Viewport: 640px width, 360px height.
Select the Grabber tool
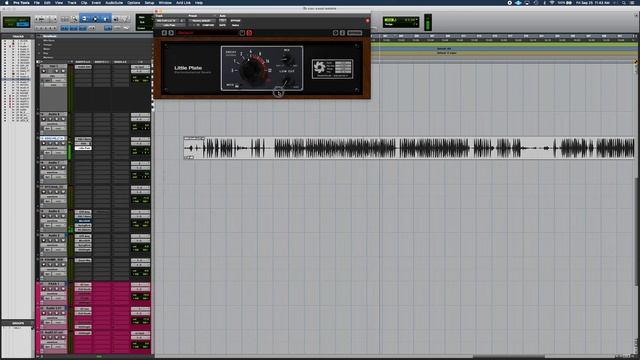pos(105,19)
